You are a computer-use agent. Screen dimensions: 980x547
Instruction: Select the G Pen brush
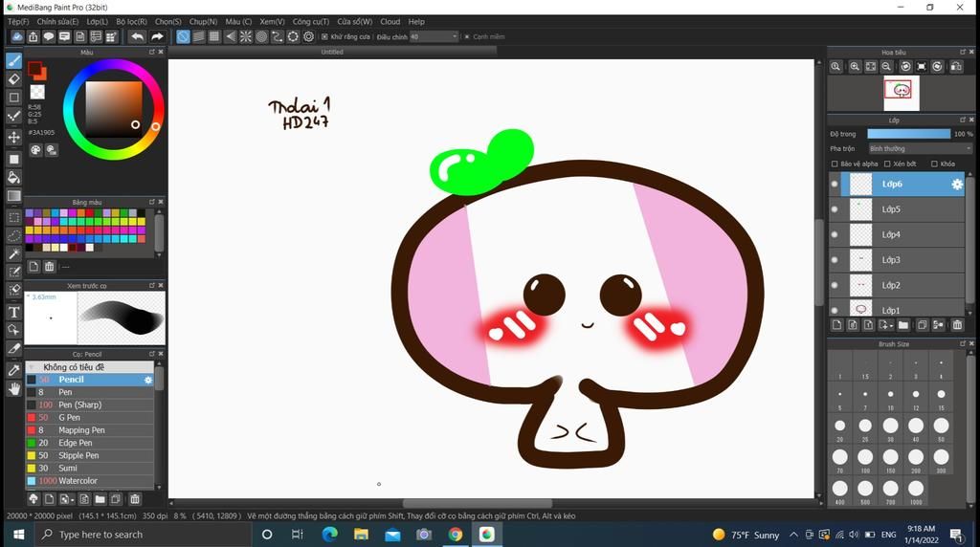(x=89, y=417)
